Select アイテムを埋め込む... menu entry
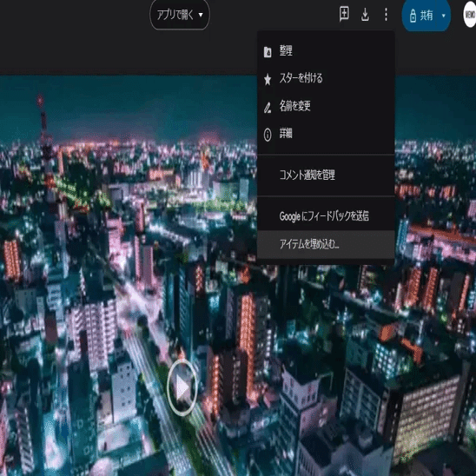The height and width of the screenshot is (476, 476). click(x=326, y=244)
